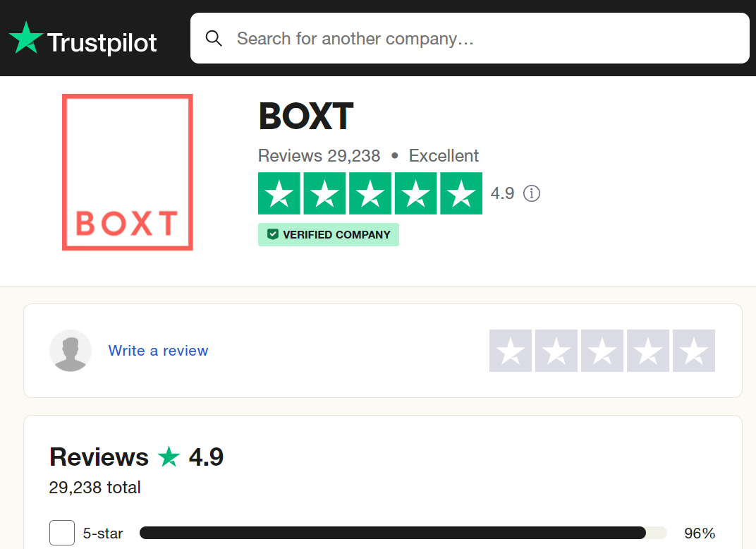Image resolution: width=756 pixels, height=549 pixels.
Task: Pick the fourth empty rating star
Action: 648,351
